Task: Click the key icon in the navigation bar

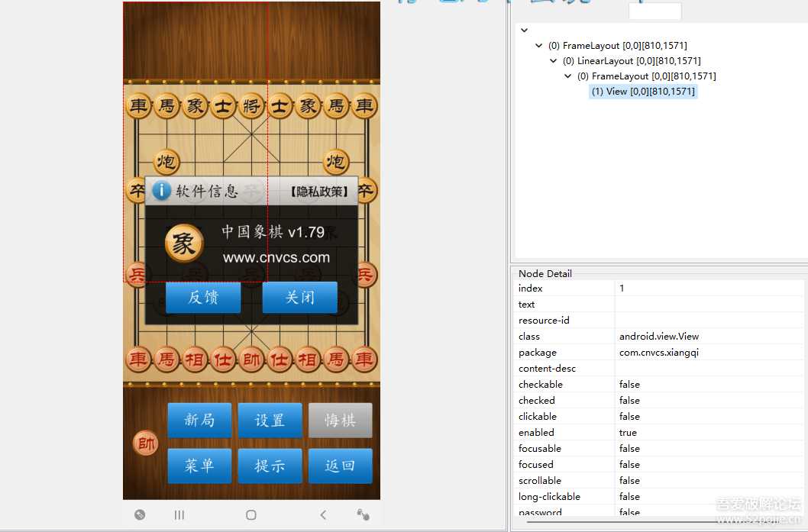Action: [363, 514]
